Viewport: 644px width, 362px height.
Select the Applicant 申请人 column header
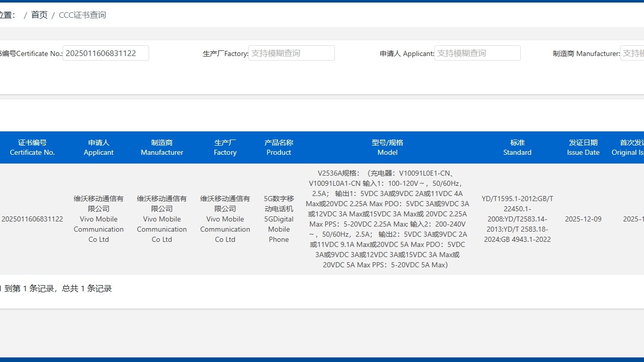pos(98,147)
